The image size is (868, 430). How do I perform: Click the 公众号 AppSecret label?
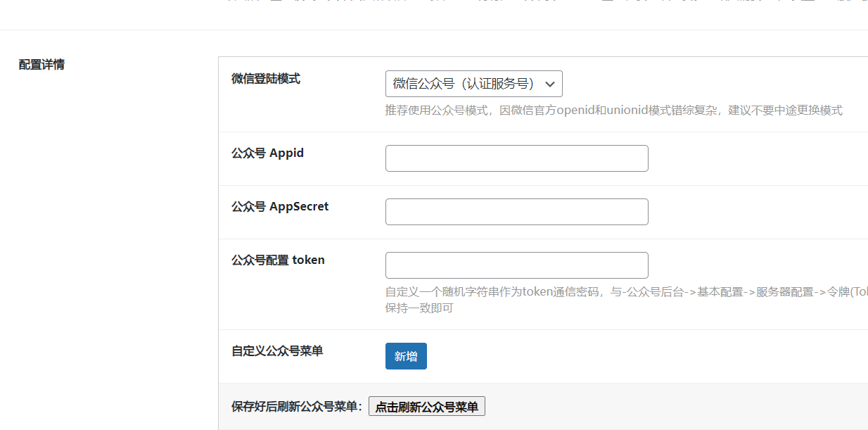(x=279, y=206)
